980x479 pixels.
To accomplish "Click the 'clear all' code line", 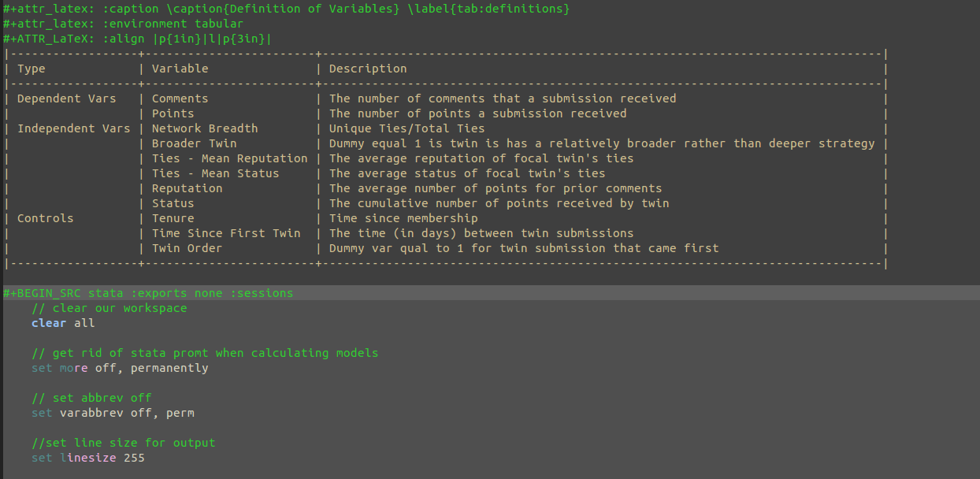I will click(x=63, y=323).
